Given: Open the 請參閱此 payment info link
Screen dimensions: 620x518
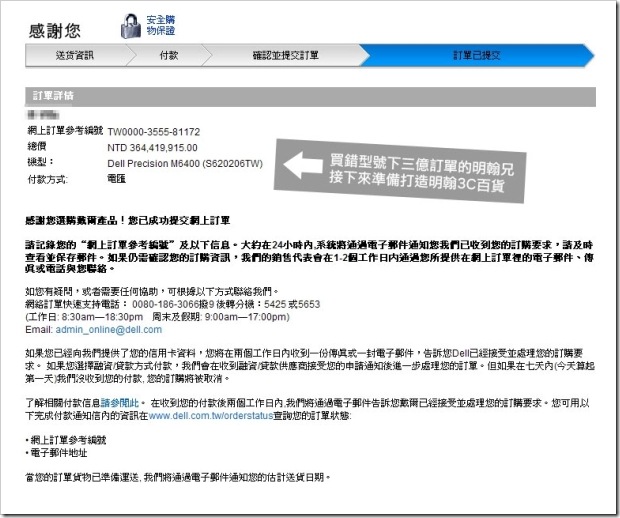Looking at the screenshot, I should [120, 403].
